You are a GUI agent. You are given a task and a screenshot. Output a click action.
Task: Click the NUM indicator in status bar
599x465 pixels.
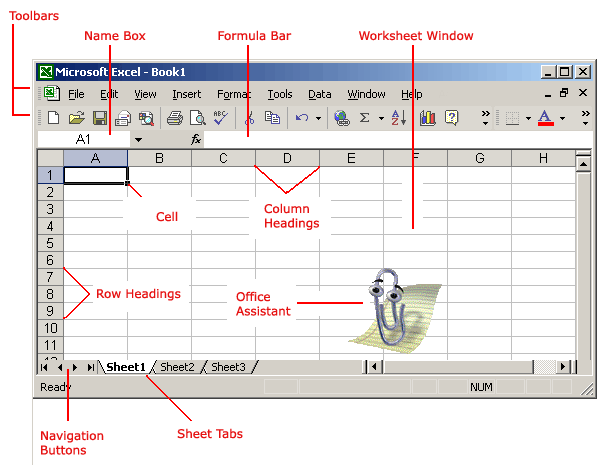click(x=481, y=387)
